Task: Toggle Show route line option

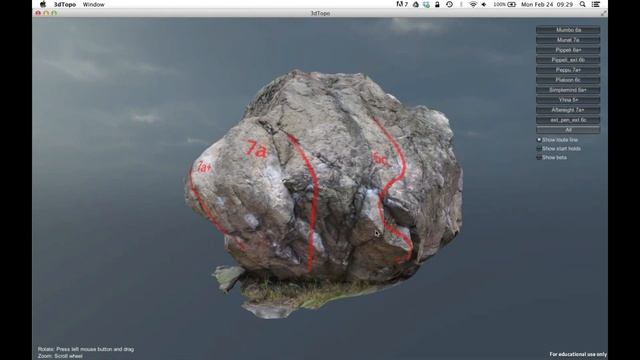Action: tap(539, 140)
